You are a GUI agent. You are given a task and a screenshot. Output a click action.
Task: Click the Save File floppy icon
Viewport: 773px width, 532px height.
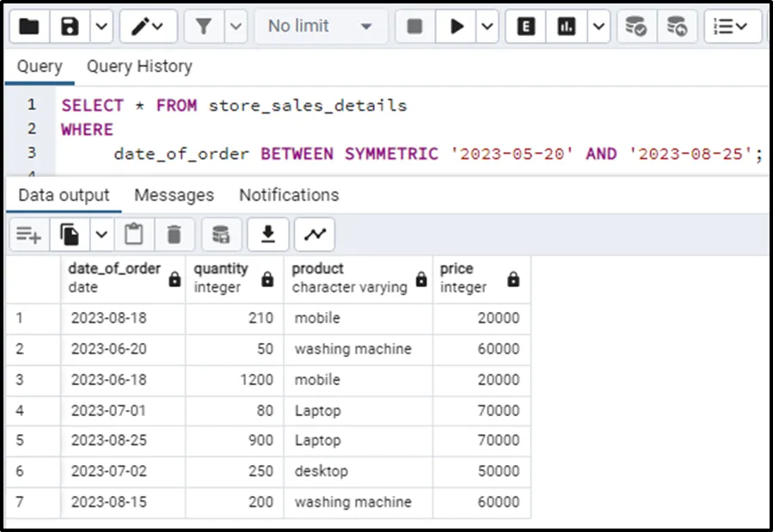pyautogui.click(x=71, y=27)
